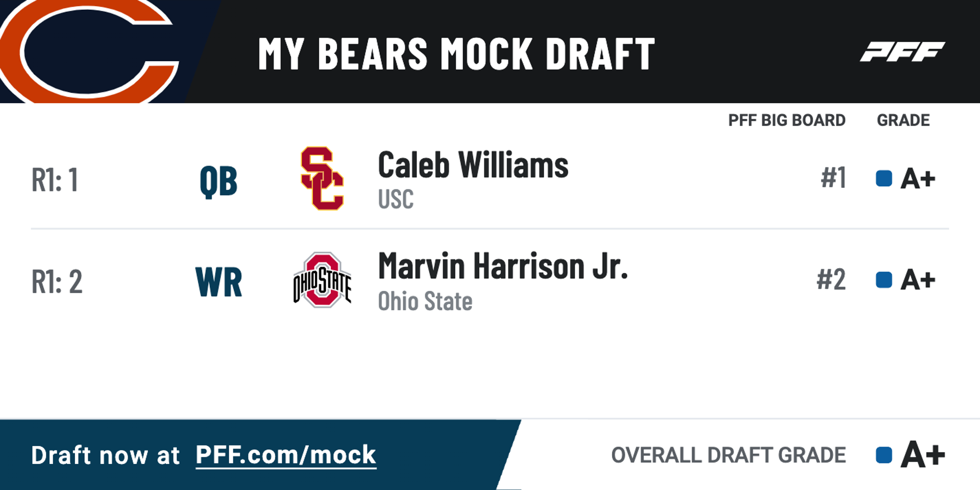This screenshot has height=490, width=980.
Task: Click the GRADE column header
Action: pos(903,120)
